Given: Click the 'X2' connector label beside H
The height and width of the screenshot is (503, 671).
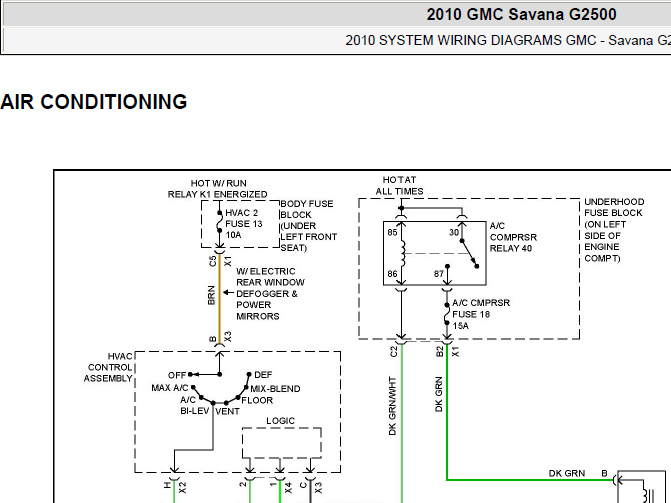Looking at the screenshot, I should [x=182, y=488].
